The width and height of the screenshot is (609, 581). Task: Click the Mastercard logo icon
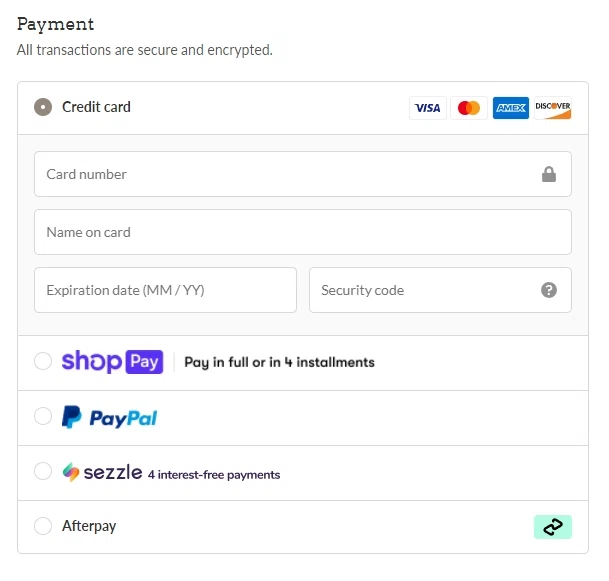(x=469, y=108)
